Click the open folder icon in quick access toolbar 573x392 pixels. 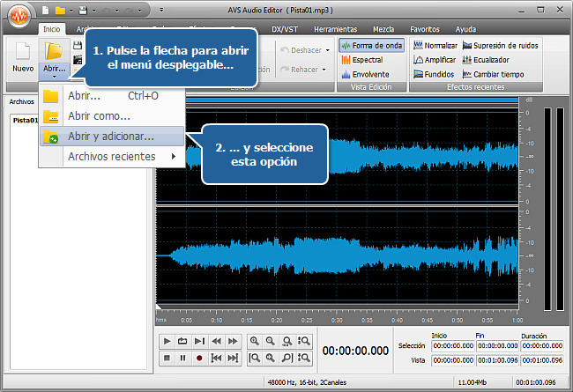pyautogui.click(x=60, y=11)
